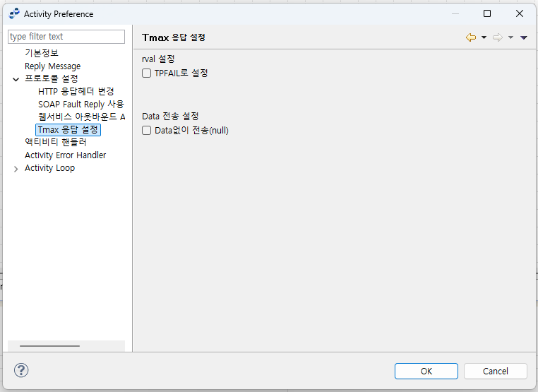
Task: Click the OK button
Action: click(x=426, y=371)
